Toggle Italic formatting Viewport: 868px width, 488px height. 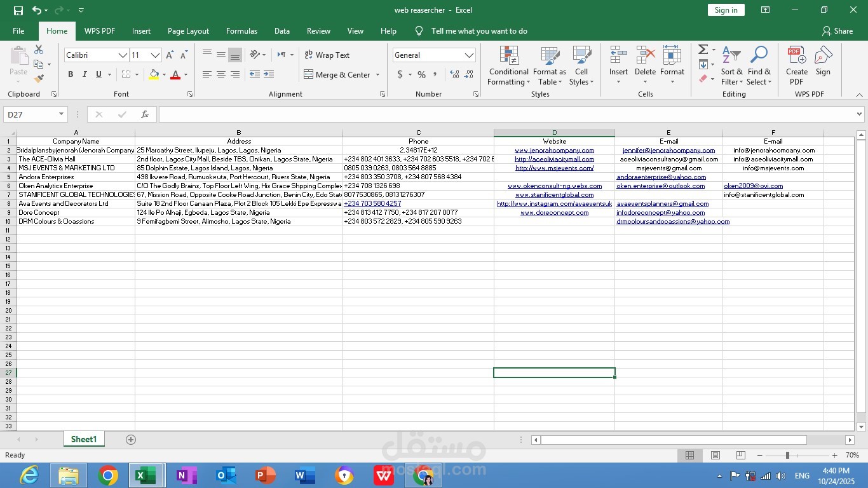(85, 74)
